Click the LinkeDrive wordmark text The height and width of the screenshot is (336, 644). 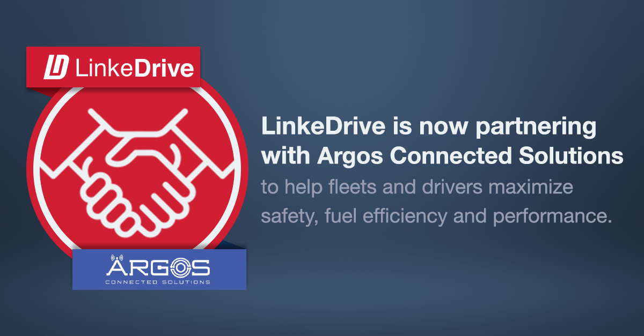134,68
